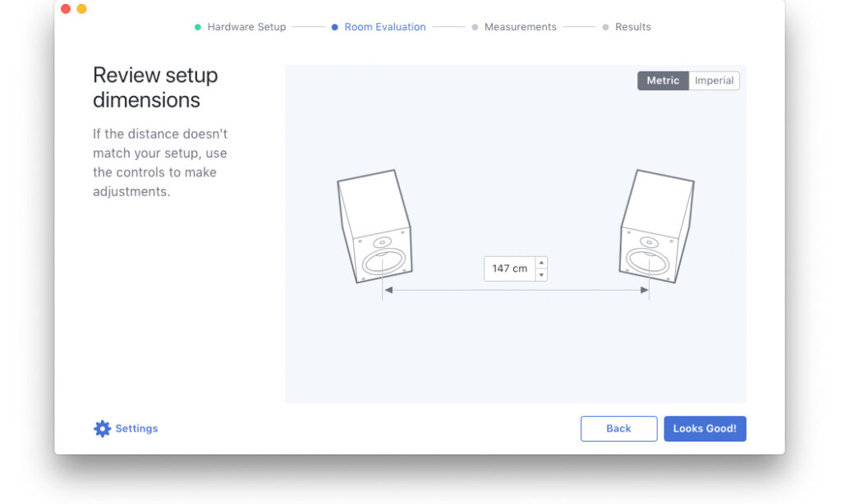Select the Measurements step label
Screen dimensions: 841x504
pos(520,27)
